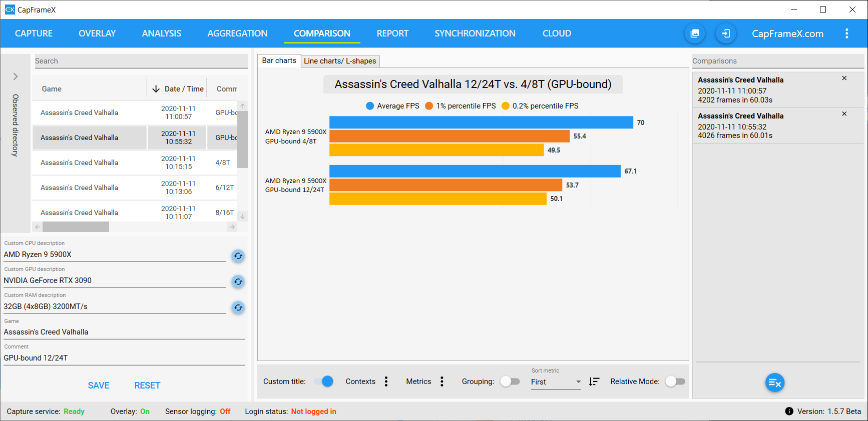Toggle Average FPS legend swatch
This screenshot has width=868, height=421.
pos(370,106)
